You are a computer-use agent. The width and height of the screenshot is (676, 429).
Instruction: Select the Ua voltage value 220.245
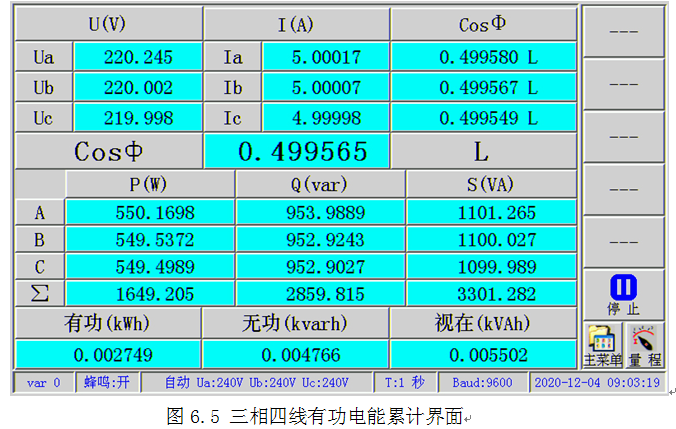(138, 57)
